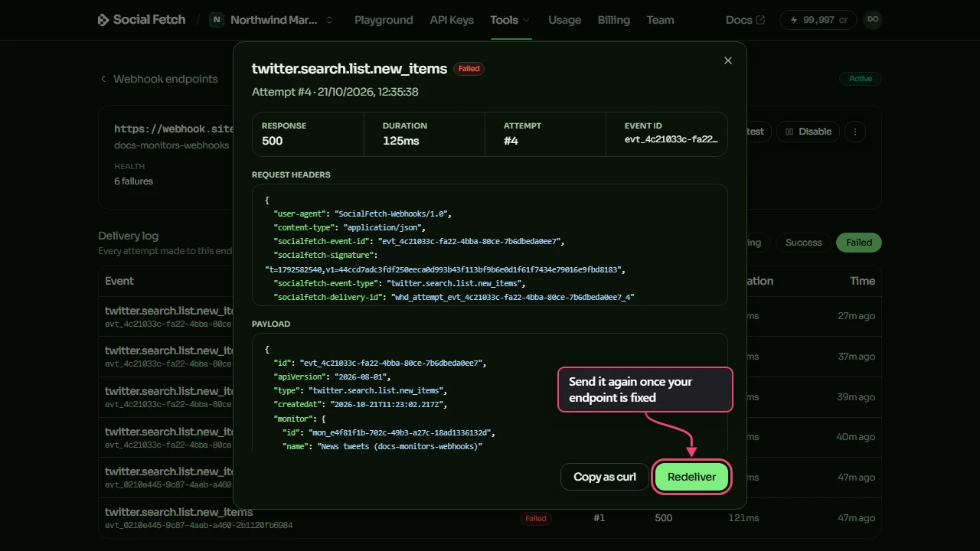Viewport: 980px width, 551px height.
Task: Open the DO user avatar menu
Action: tap(873, 20)
